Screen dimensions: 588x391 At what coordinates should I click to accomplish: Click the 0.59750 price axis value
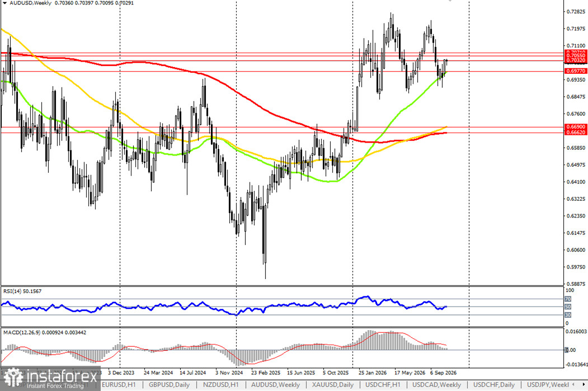click(x=576, y=267)
